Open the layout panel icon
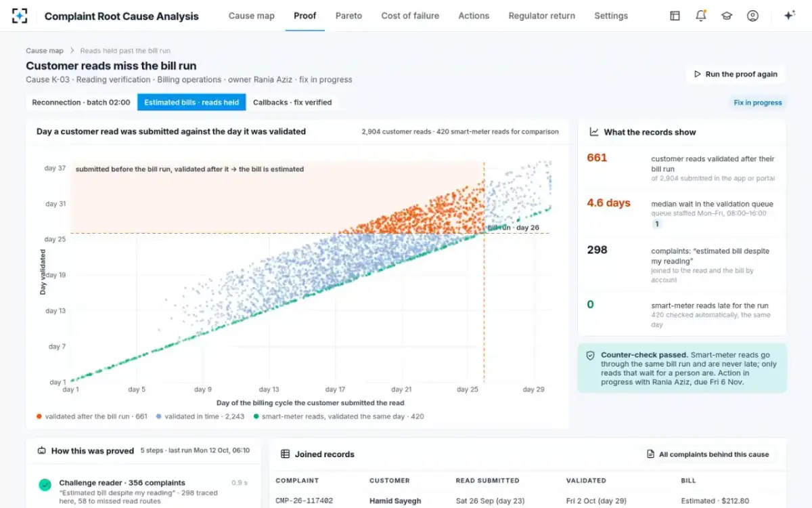812x508 pixels. [675, 16]
